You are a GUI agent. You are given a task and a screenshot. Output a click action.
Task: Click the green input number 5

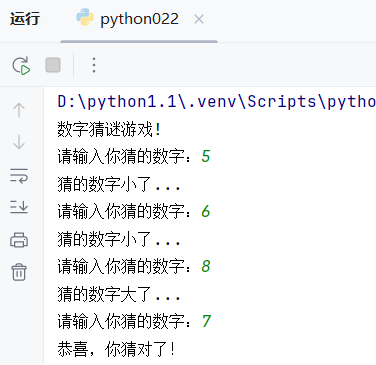tap(206, 156)
